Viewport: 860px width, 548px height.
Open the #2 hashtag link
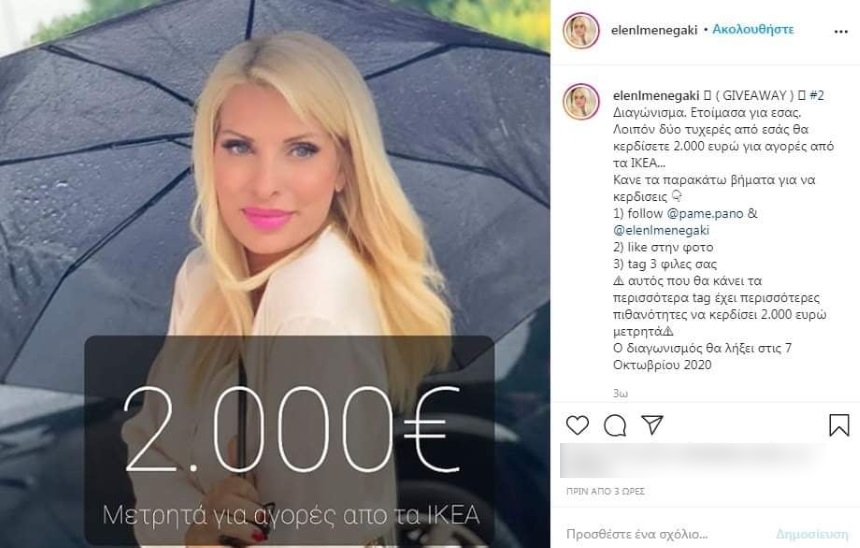(817, 95)
